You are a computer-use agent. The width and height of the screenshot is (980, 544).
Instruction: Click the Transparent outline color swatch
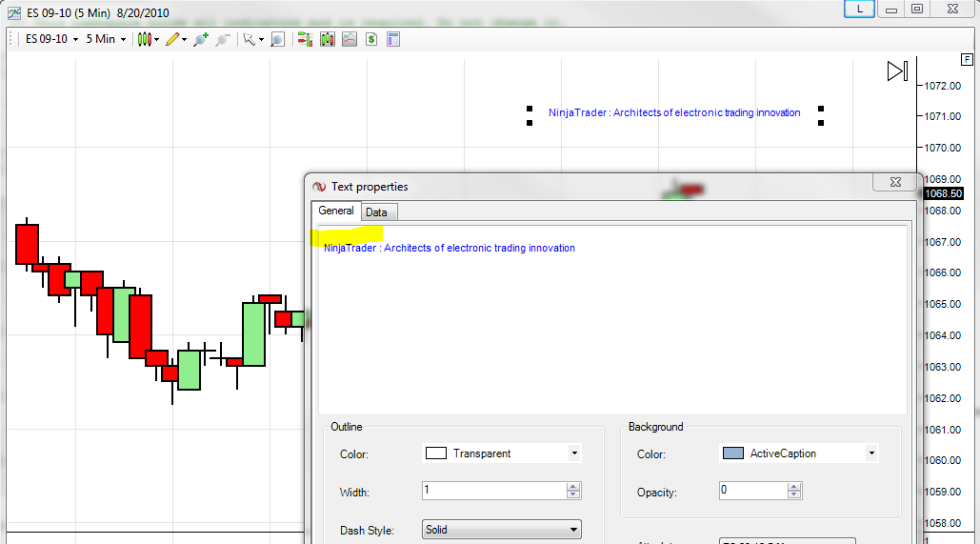pos(435,453)
